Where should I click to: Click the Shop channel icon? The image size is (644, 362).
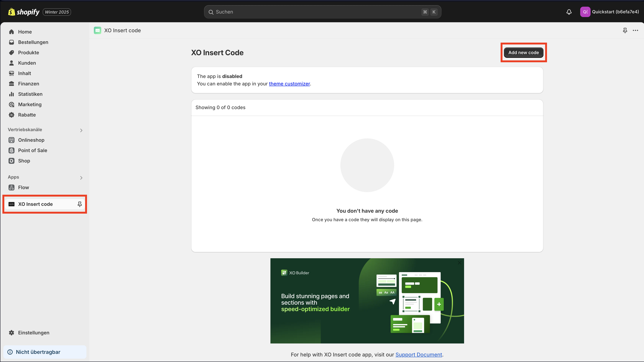[x=11, y=161]
